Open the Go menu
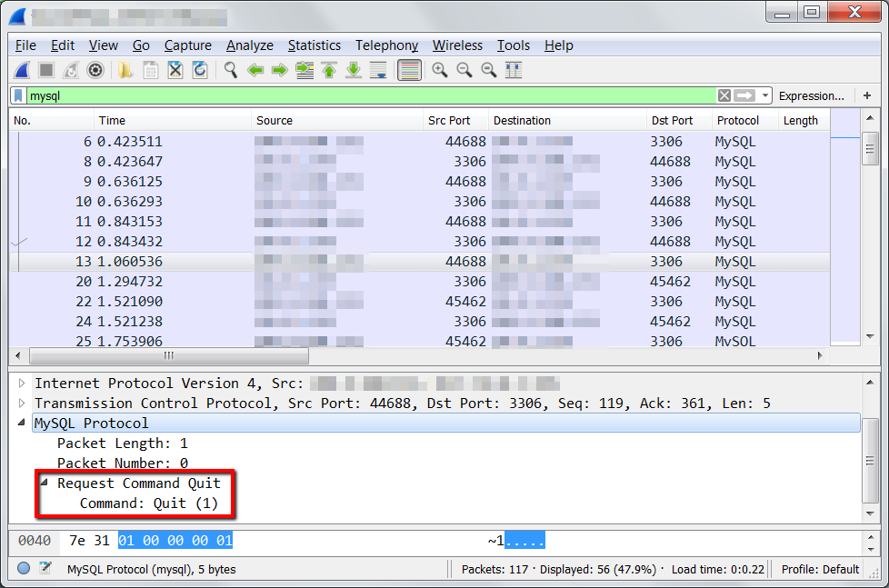The image size is (889, 588). [x=141, y=45]
